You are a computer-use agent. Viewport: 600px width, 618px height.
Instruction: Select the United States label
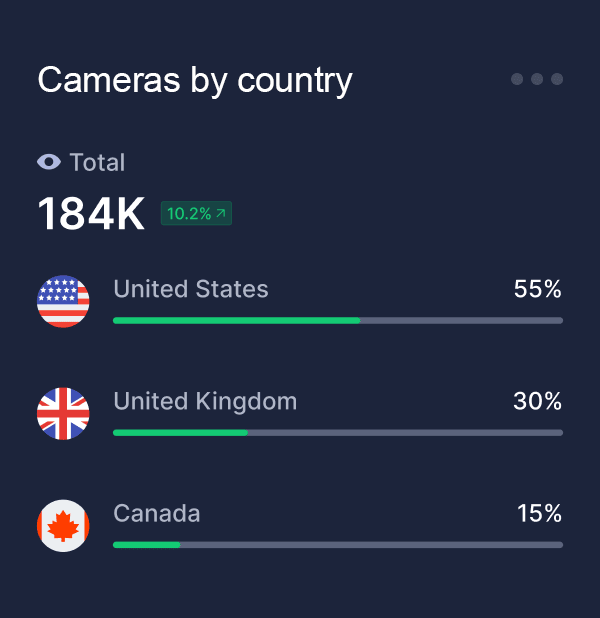click(191, 289)
